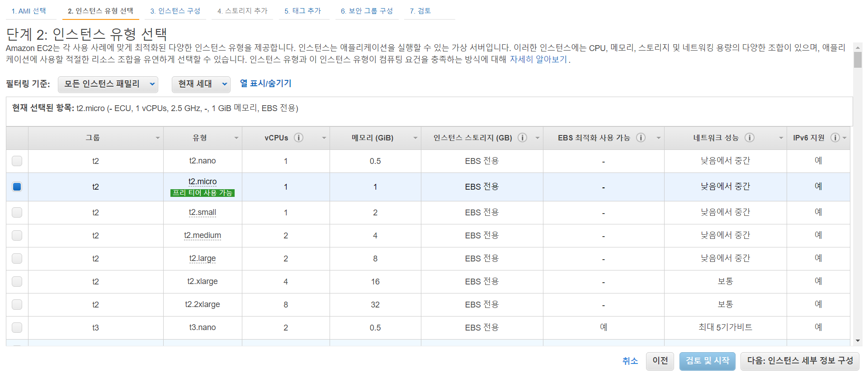The width and height of the screenshot is (868, 382).
Task: Click 열 표시/숨기기 link
Action: pos(265,84)
